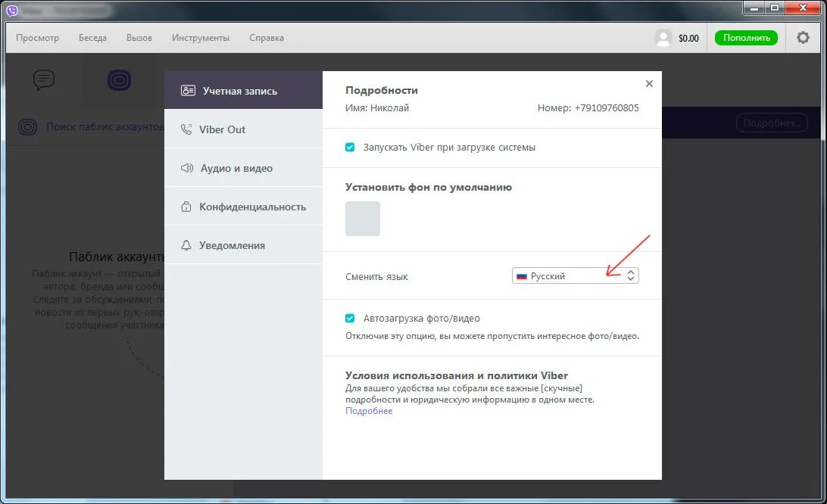The height and width of the screenshot is (504, 827).
Task: Select the Уведомления settings tab
Action: tap(243, 245)
